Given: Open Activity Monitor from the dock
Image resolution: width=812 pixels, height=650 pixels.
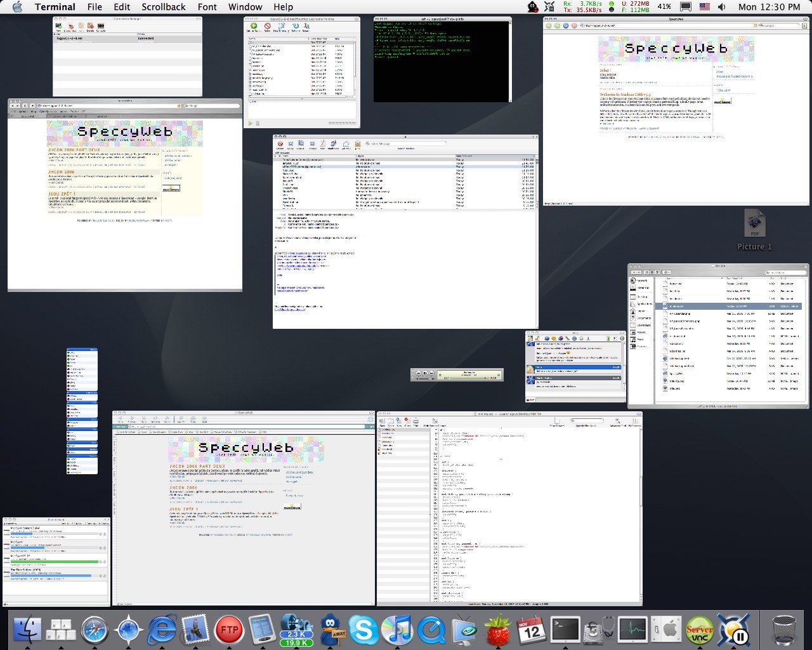Looking at the screenshot, I should [632, 630].
